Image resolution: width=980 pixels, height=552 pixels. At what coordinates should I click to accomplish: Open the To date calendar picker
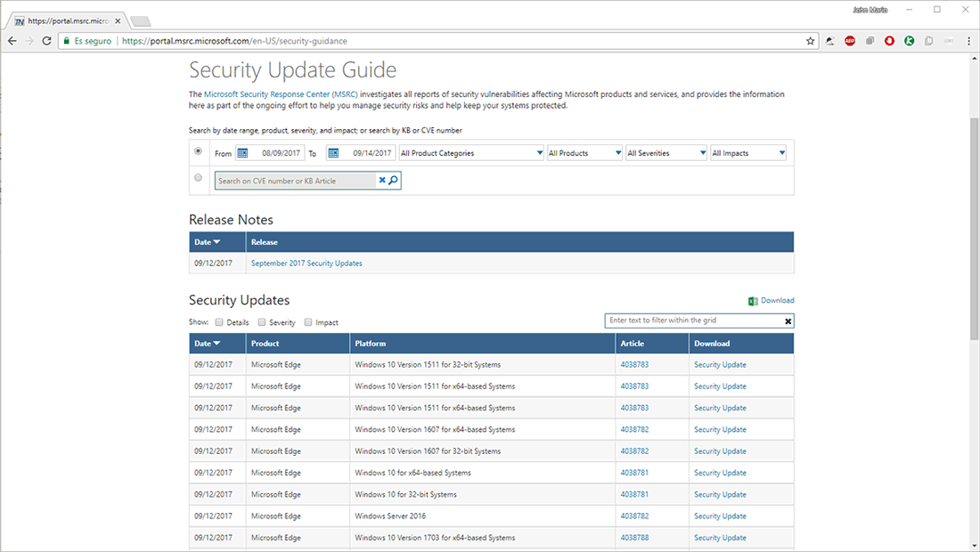tap(334, 153)
